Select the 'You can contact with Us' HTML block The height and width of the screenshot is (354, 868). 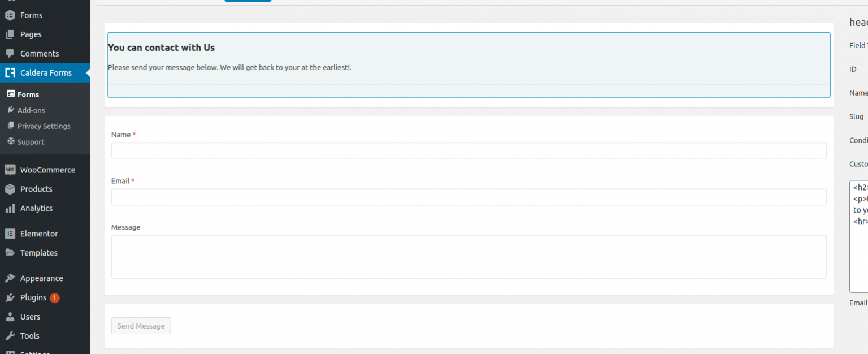468,64
